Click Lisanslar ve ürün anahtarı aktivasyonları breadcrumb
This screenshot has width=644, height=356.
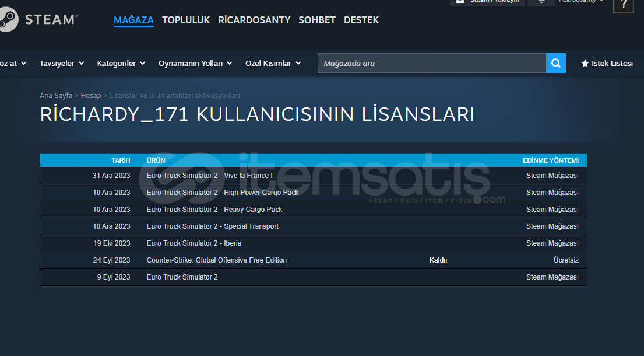tap(175, 95)
